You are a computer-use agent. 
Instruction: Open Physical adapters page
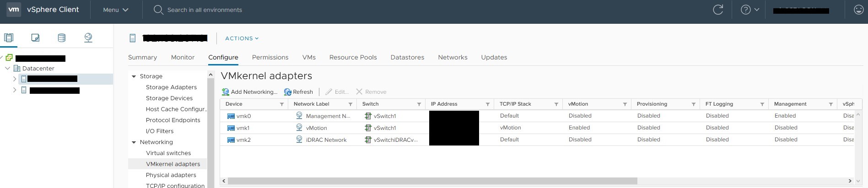click(171, 175)
